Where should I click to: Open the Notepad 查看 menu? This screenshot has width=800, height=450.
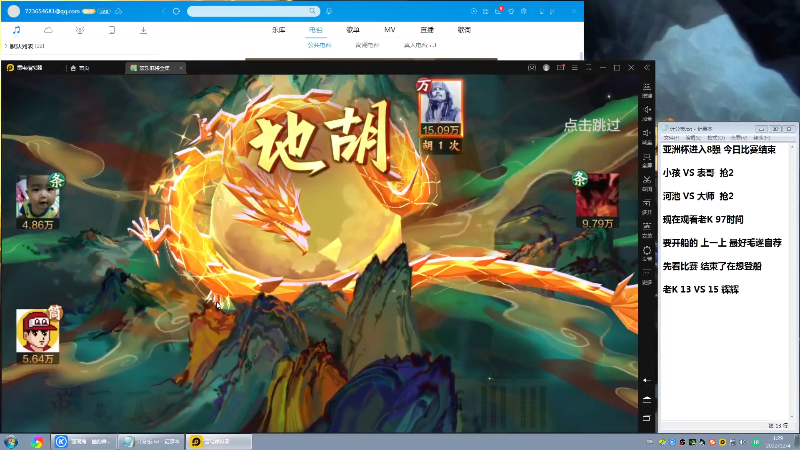tap(738, 138)
